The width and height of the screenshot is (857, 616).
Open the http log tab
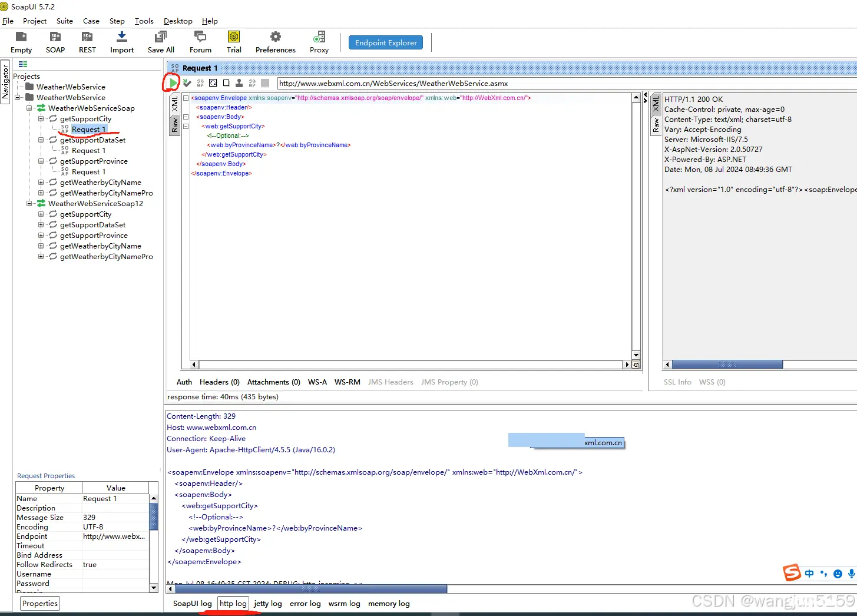pos(233,603)
